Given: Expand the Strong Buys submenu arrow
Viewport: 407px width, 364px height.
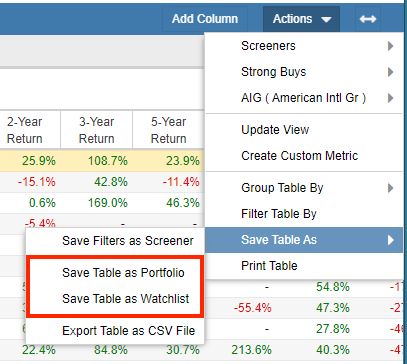Looking at the screenshot, I should point(391,72).
